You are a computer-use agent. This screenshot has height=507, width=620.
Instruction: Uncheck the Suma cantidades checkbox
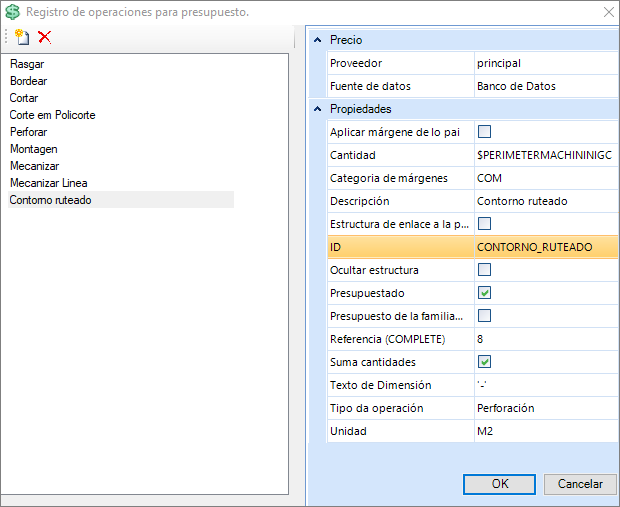pyautogui.click(x=485, y=362)
